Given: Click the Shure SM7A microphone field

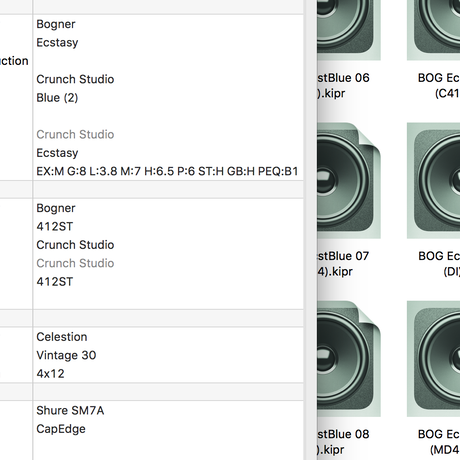Looking at the screenshot, I should point(70,410).
